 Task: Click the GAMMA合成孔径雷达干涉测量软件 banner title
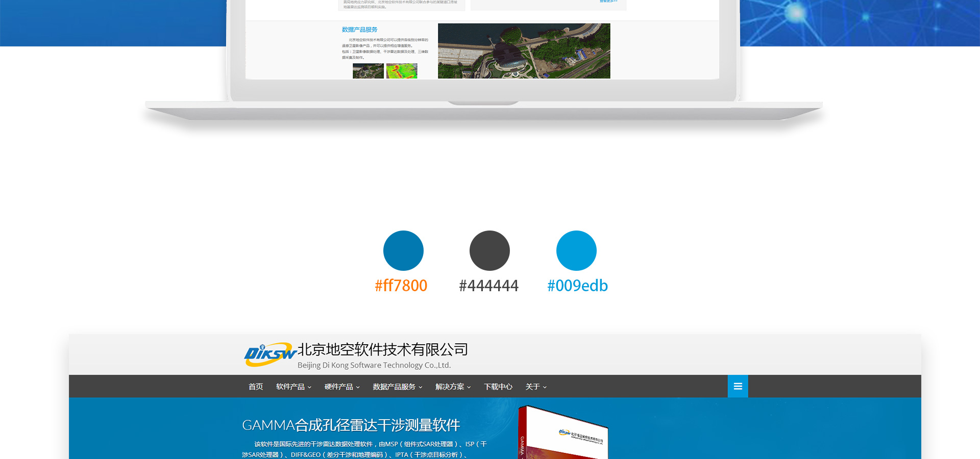(351, 425)
